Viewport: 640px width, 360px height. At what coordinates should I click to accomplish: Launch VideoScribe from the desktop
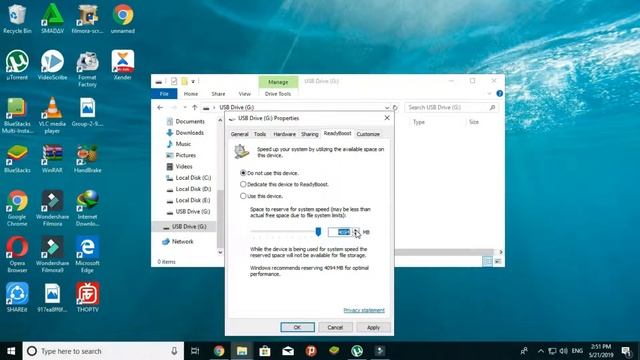[52, 65]
